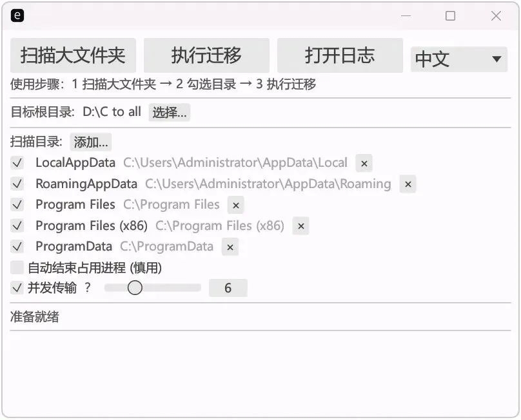Delete the Program Files scan entry

pyautogui.click(x=235, y=205)
